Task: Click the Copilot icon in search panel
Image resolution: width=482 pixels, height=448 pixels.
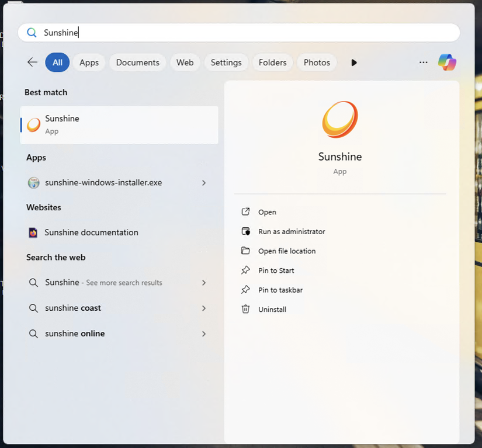Action: (x=447, y=62)
